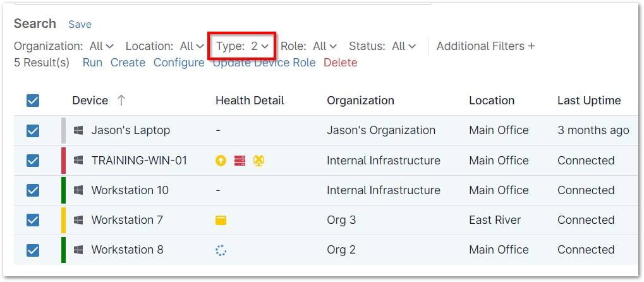Click the blue spinner icon for Workstation 8
This screenshot has width=644, height=282.
pyautogui.click(x=221, y=250)
